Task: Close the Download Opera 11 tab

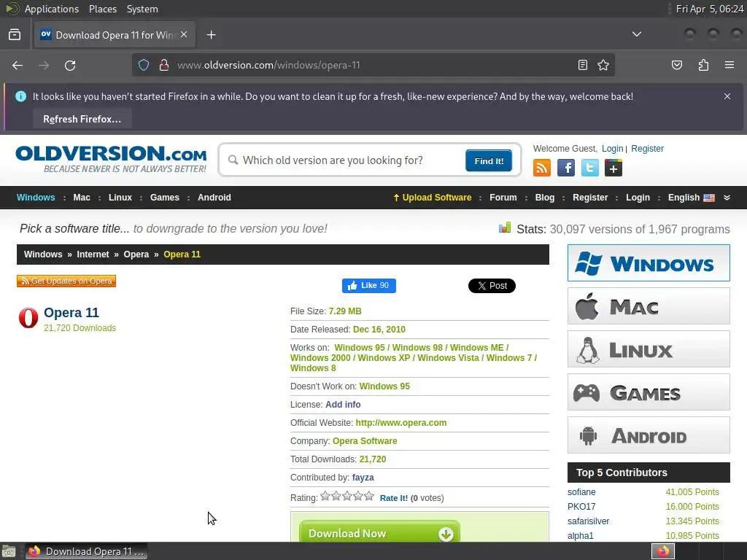Action: pos(184,35)
